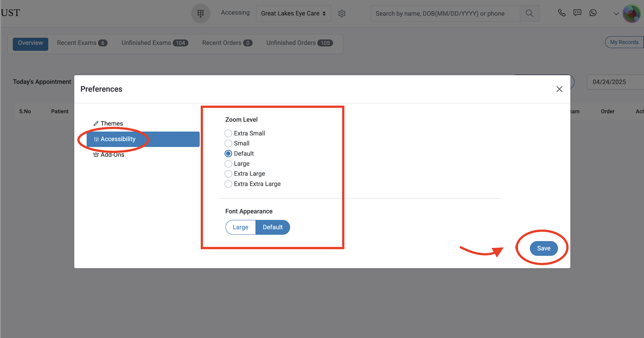Switch to the Unfinished Exams tab
The height and width of the screenshot is (338, 644).
coord(154,43)
